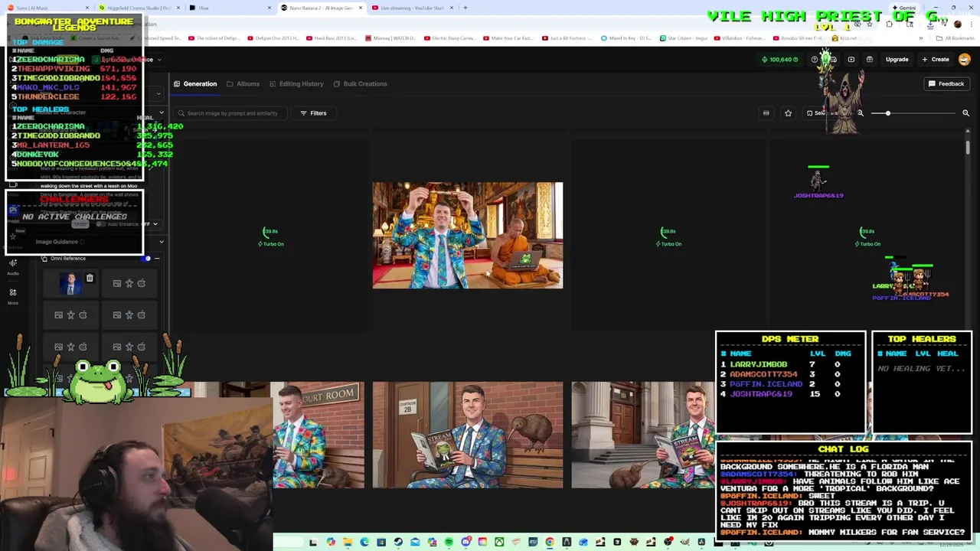Click the Upgrade button

[x=897, y=59]
